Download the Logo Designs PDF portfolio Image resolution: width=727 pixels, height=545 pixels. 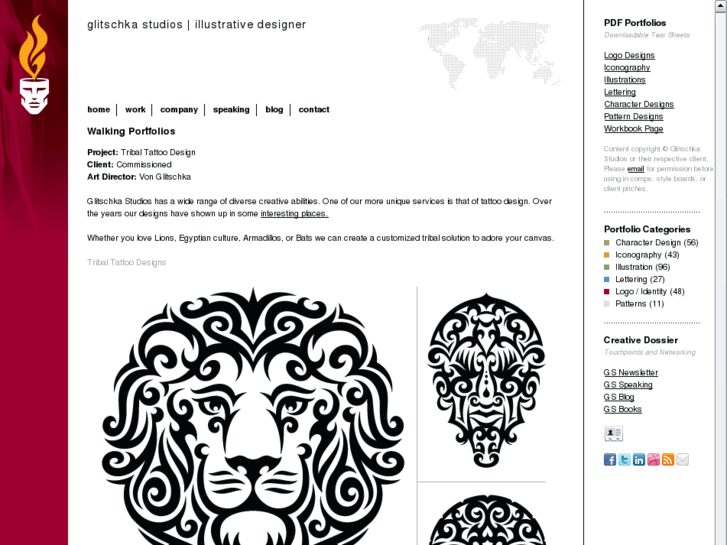629,55
